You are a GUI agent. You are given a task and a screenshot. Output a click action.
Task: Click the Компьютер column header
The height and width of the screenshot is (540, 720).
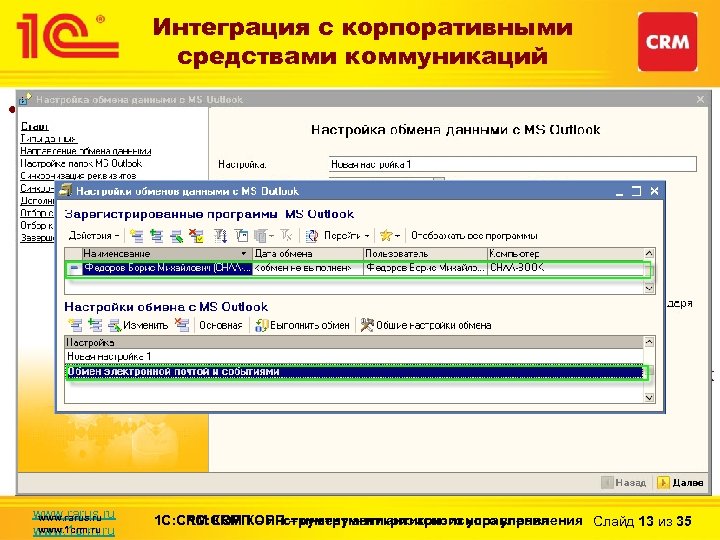[x=566, y=253]
